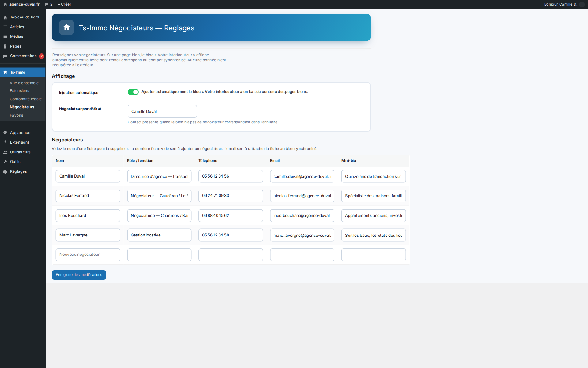Focus the Nouveau négociateur name field
This screenshot has height=368, width=588.
88,255
